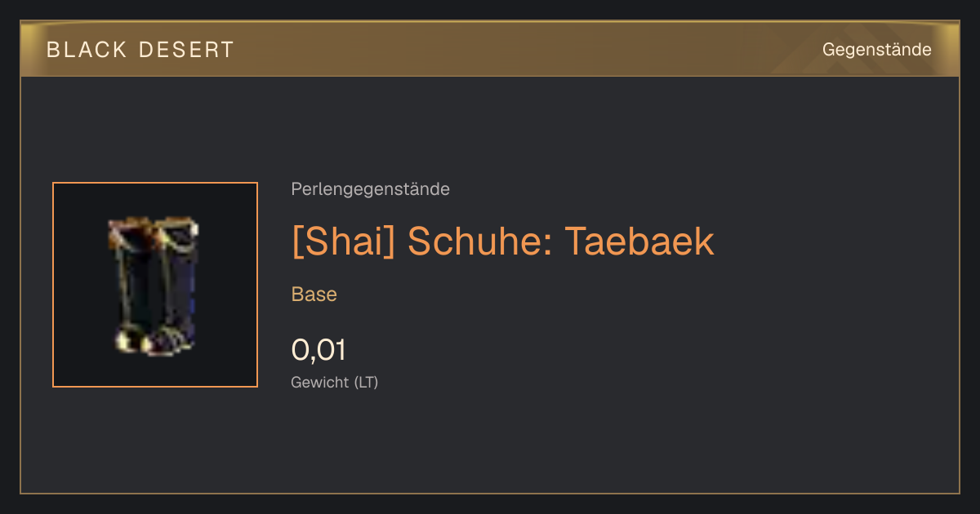The width and height of the screenshot is (980, 514).
Task: Select the Base grade label
Action: (x=314, y=295)
